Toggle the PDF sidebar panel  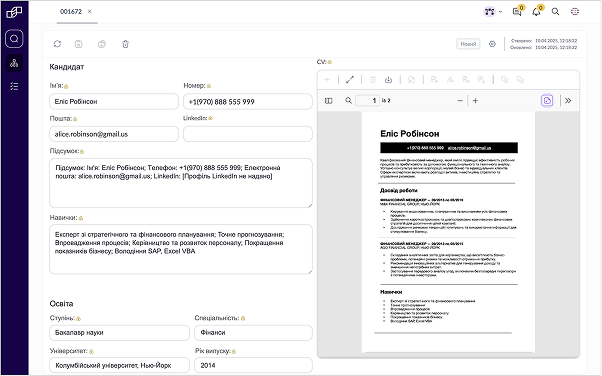(x=329, y=101)
